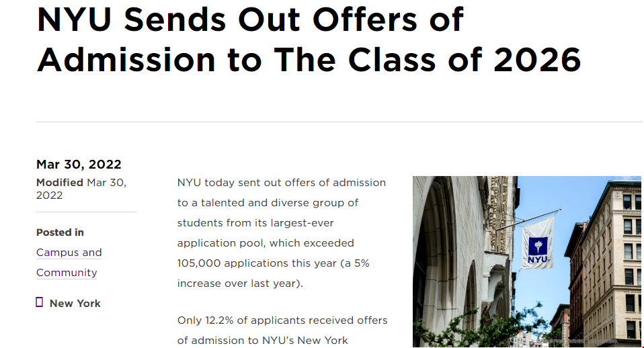Click the NYU torch flag in photo
Screen dimensions: 644x348
coord(537,243)
